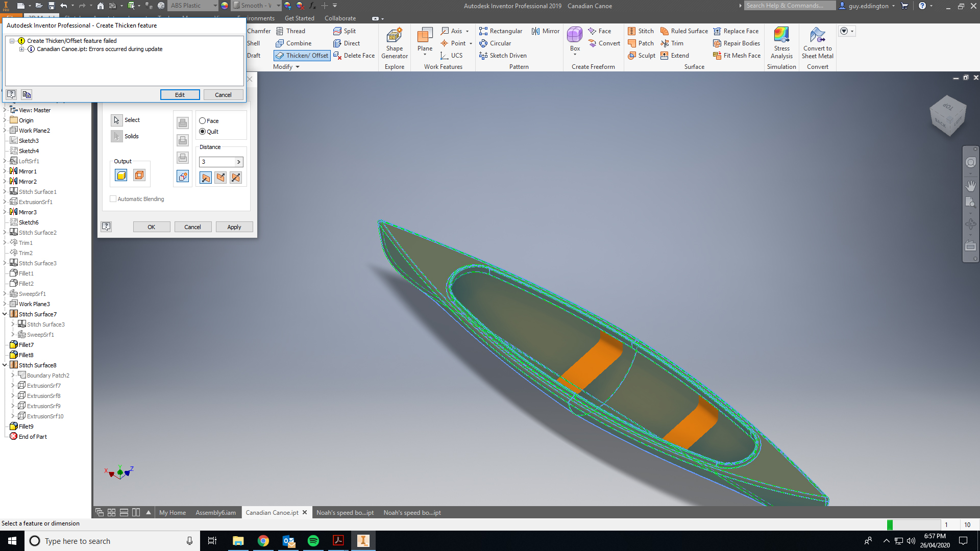Select the Thicken/Offset tool
This screenshot has width=980, height=551.
click(x=302, y=55)
